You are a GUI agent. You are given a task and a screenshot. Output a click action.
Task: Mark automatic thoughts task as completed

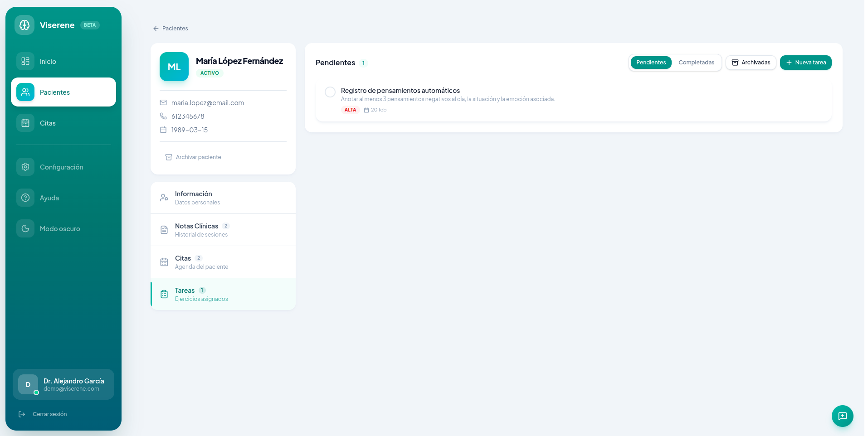(x=330, y=92)
